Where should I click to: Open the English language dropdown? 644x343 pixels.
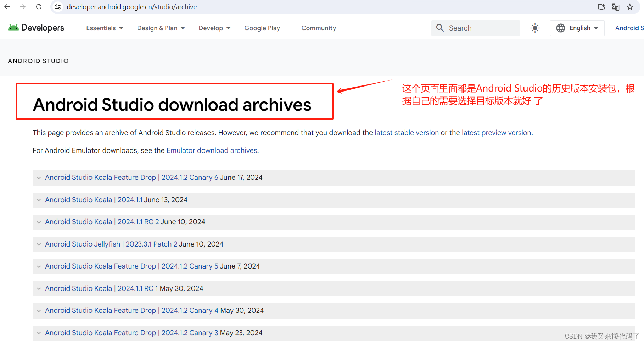[x=577, y=28]
